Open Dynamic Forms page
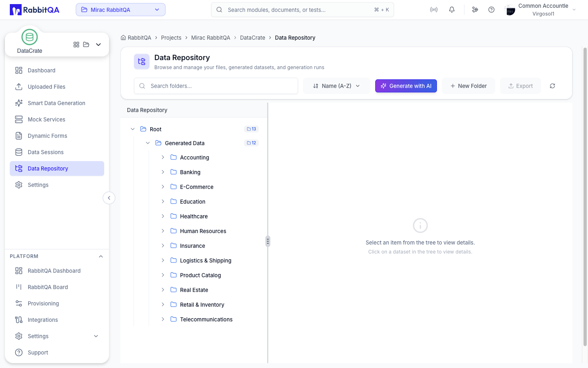 57,136
